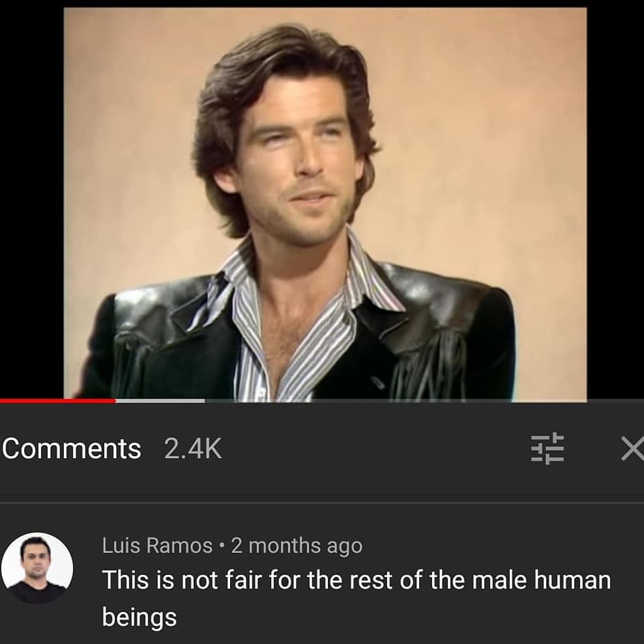Pause the video by tapping the man's face
This screenshot has width=644, height=644.
click(296, 156)
